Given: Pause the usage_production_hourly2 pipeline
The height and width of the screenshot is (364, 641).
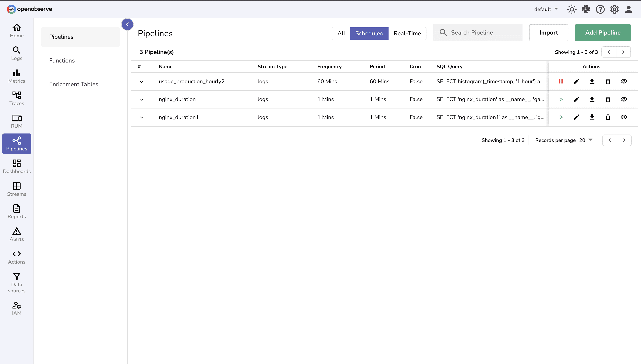Looking at the screenshot, I should 561,81.
